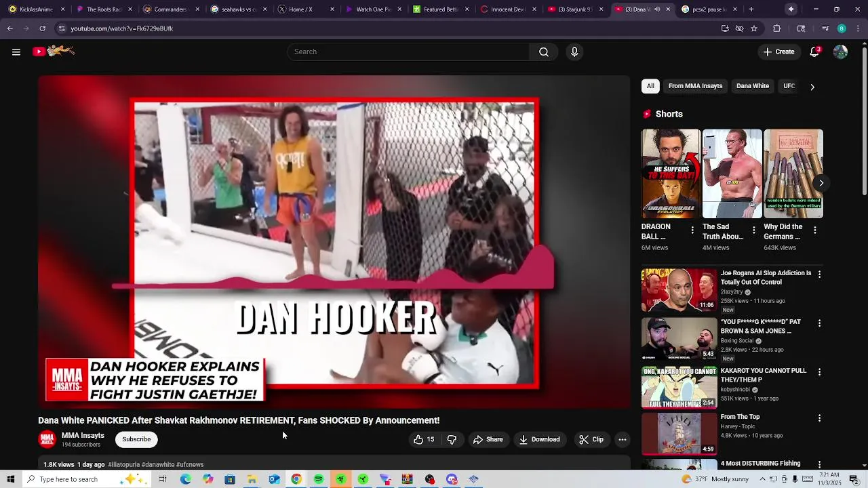The width and height of the screenshot is (868, 488).
Task: Open Chrome extensions puzzle icon
Action: [x=777, y=28]
